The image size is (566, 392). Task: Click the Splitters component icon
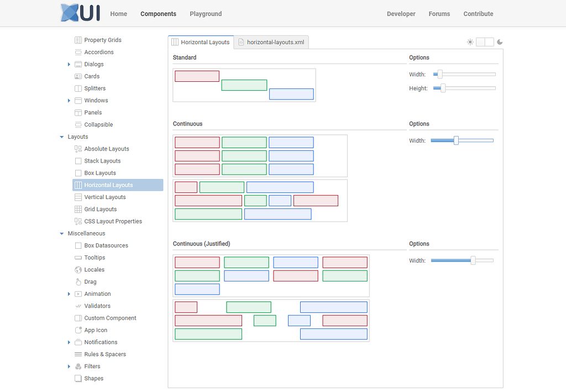click(77, 88)
